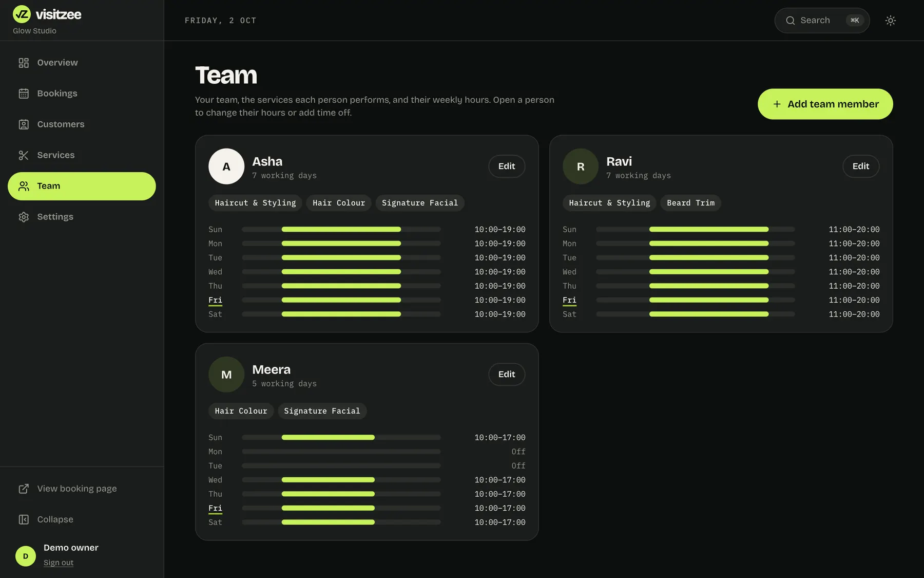Click the visitzee logo icon
Viewport: 924px width, 578px height.
point(22,14)
